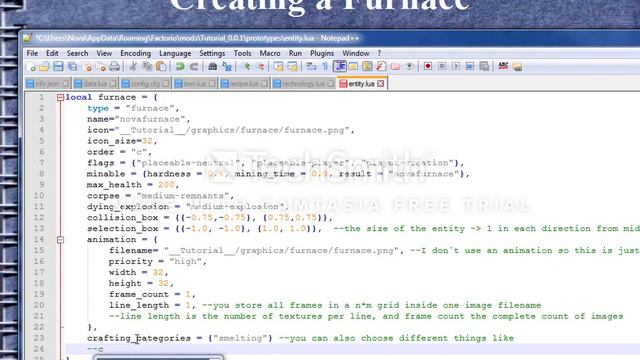Click the Save All toolbar icon
Screen dimensions: 640x360
[73, 67]
